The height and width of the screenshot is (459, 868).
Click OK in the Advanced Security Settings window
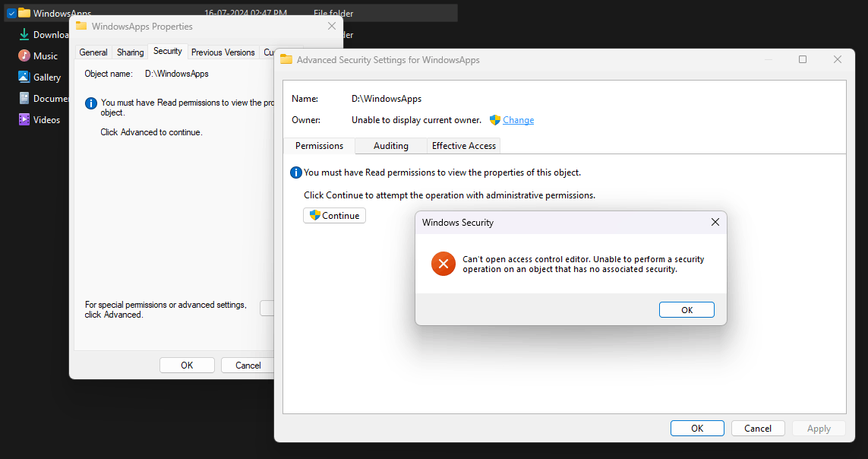tap(697, 428)
